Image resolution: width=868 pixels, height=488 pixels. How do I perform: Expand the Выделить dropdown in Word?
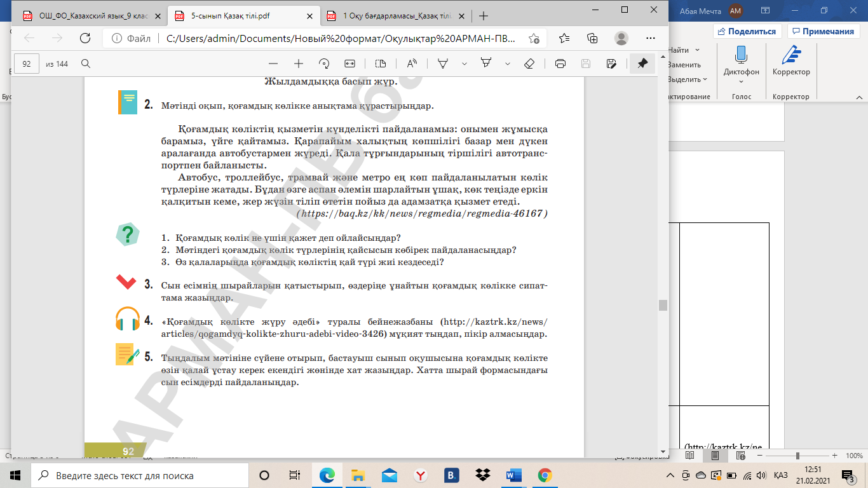pos(705,79)
